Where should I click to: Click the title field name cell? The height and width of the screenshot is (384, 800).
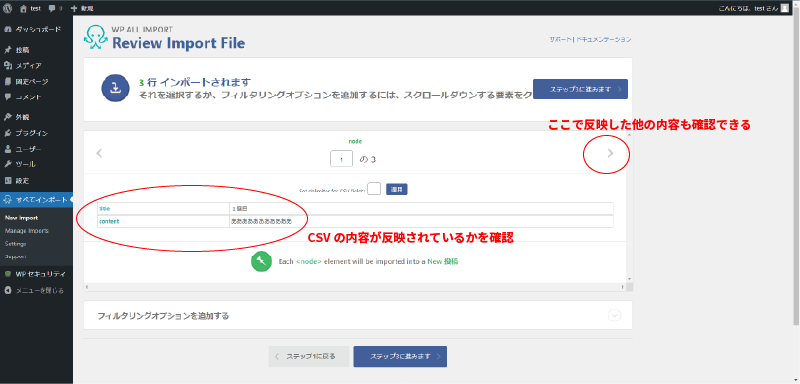(163, 209)
